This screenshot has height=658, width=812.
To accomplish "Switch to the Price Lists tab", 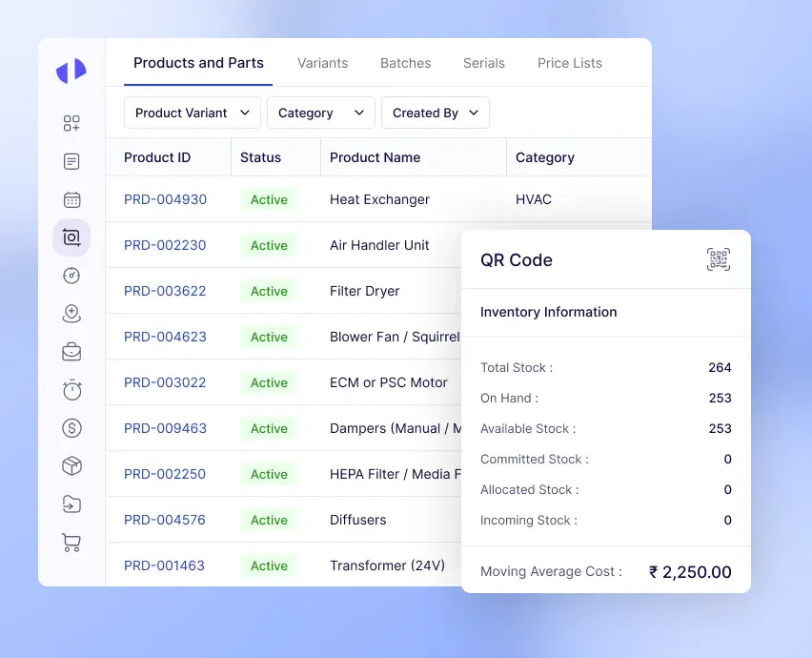I will point(570,63).
